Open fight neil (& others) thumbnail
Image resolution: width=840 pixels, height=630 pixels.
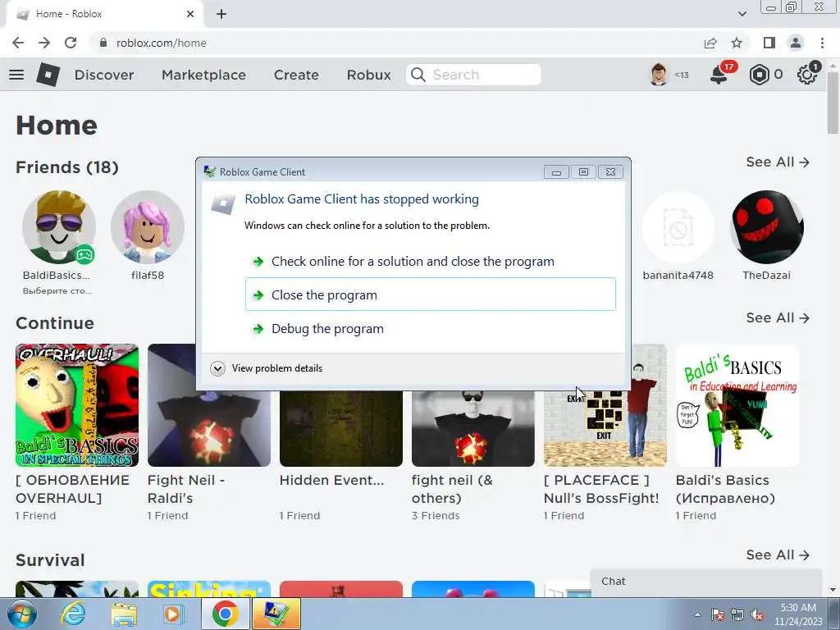click(473, 428)
